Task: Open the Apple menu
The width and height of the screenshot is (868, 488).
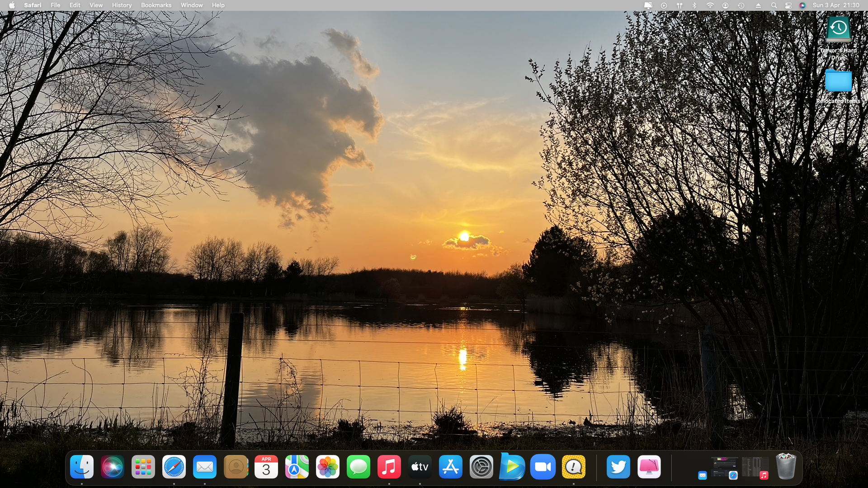Action: pos(12,5)
